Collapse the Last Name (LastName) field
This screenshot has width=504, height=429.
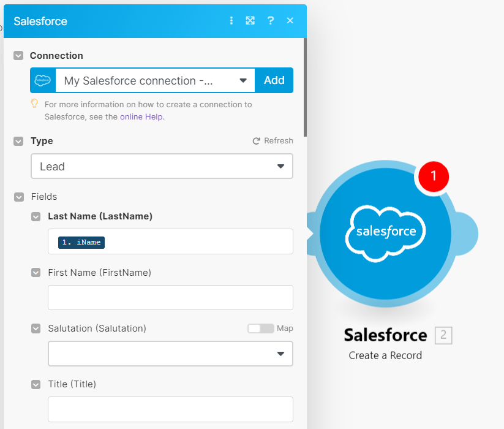tap(36, 216)
